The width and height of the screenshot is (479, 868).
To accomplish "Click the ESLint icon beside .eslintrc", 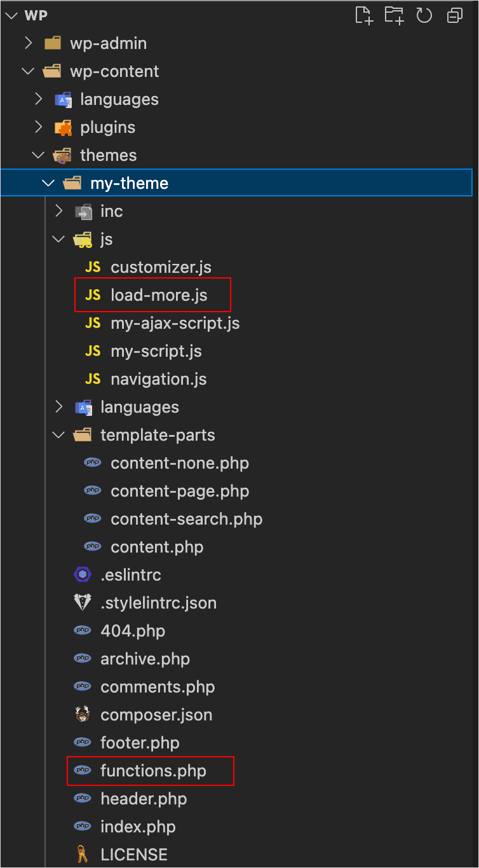I will [83, 575].
